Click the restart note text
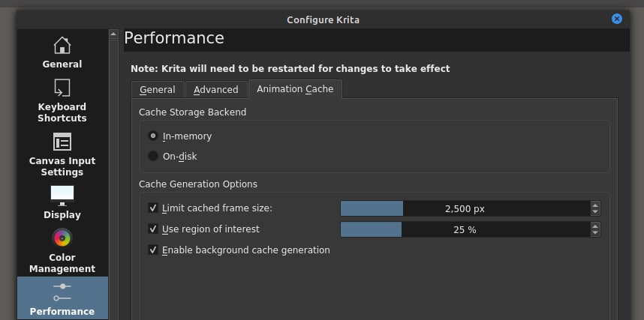 pos(290,68)
